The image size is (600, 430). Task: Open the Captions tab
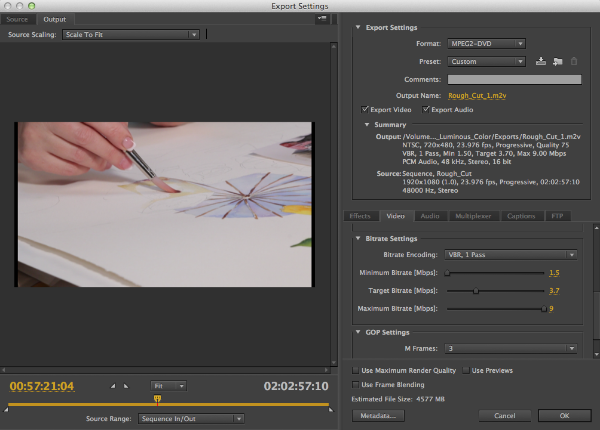coord(521,216)
